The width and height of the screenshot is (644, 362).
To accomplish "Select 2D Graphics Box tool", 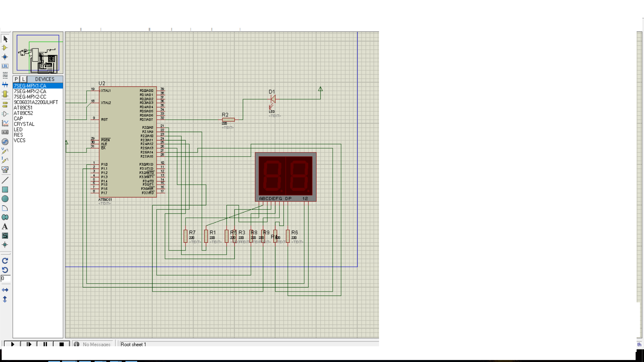I will [x=5, y=189].
